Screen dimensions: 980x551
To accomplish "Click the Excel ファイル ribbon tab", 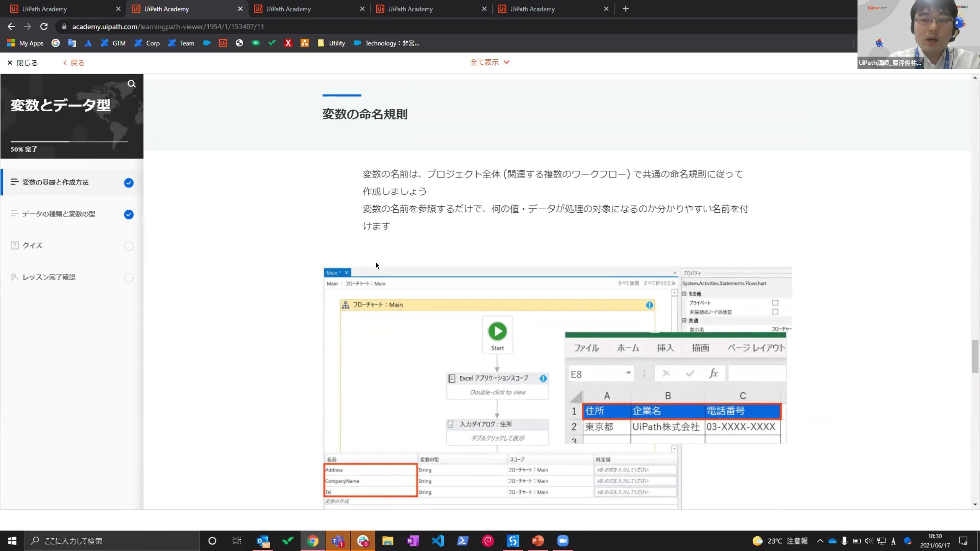I will pos(586,348).
